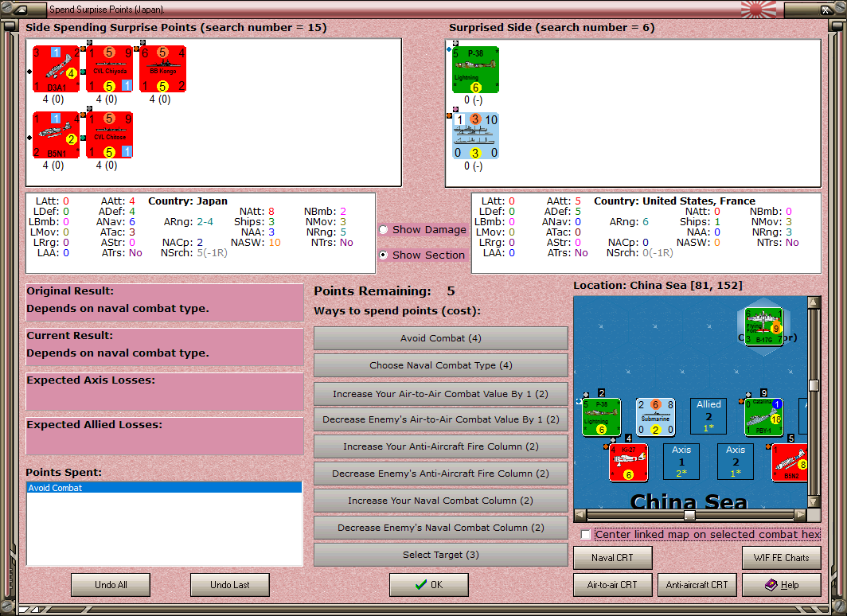Screen dimensions: 847x616
Task: Click Select Target (3) option
Action: point(440,555)
